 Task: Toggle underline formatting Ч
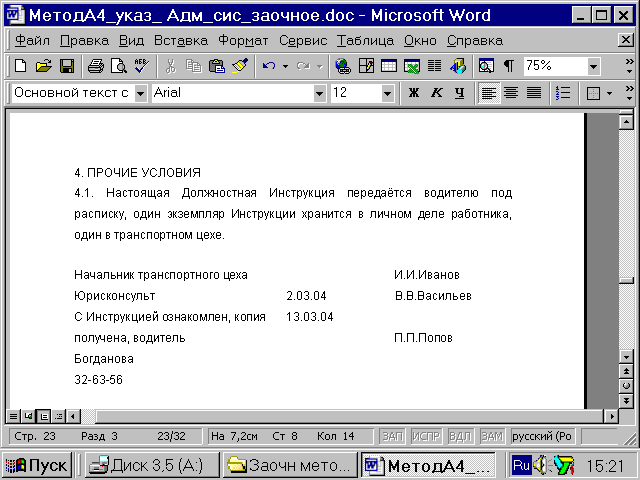[x=460, y=93]
